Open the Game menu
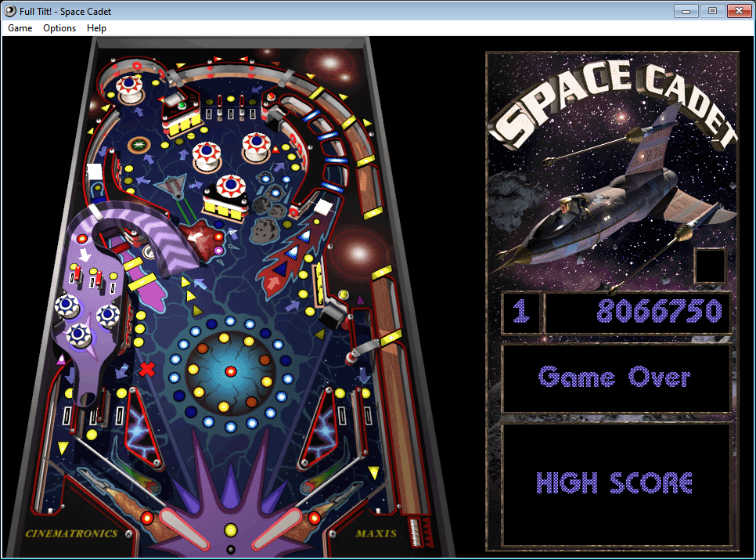756x560 pixels. (20, 28)
